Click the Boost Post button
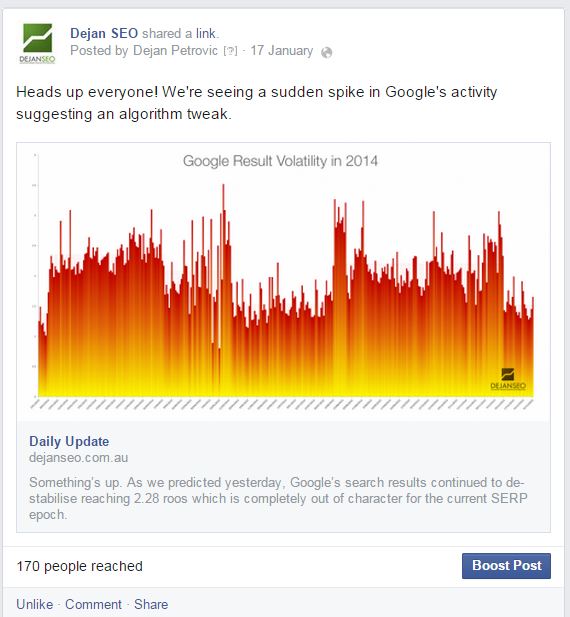Screen dimensions: 570x617 (x=506, y=566)
